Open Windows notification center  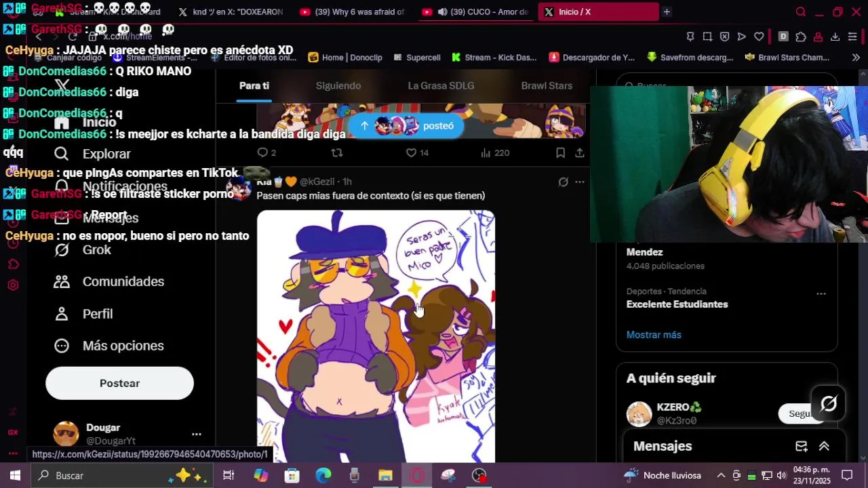click(x=847, y=475)
